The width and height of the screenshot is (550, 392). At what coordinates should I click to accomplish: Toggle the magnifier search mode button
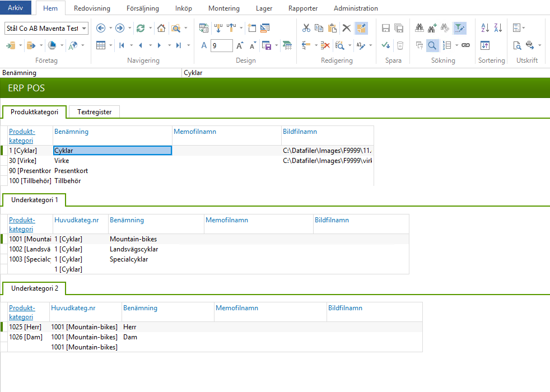tap(432, 45)
